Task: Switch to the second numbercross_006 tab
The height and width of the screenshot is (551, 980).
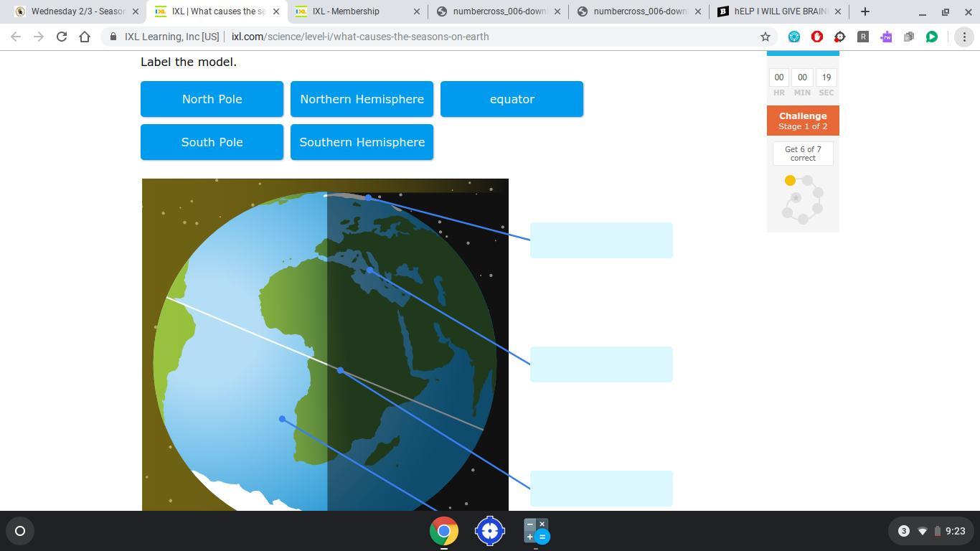Action: tap(639, 11)
